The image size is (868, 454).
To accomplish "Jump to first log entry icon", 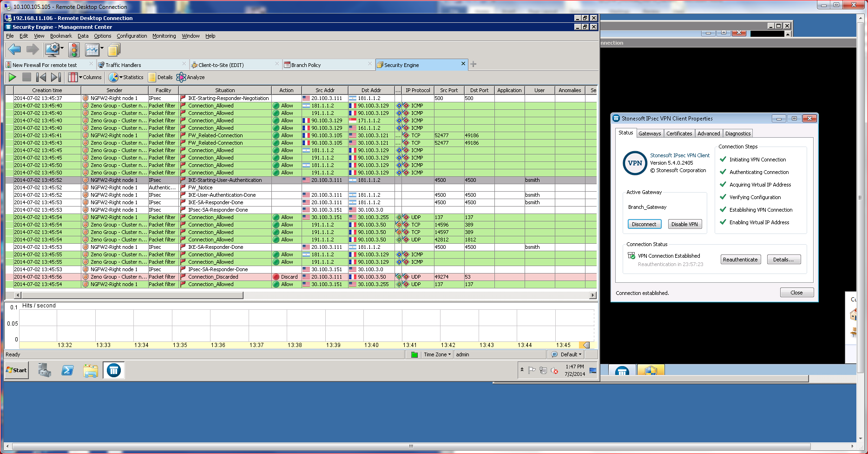I will tap(41, 77).
